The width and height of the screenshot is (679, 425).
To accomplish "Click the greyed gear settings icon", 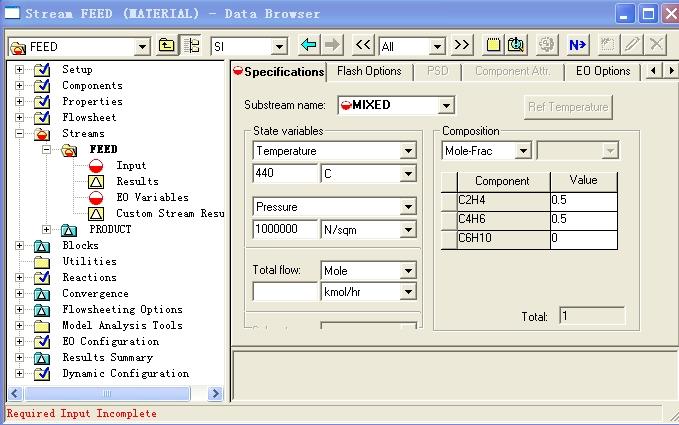I will click(x=546, y=45).
